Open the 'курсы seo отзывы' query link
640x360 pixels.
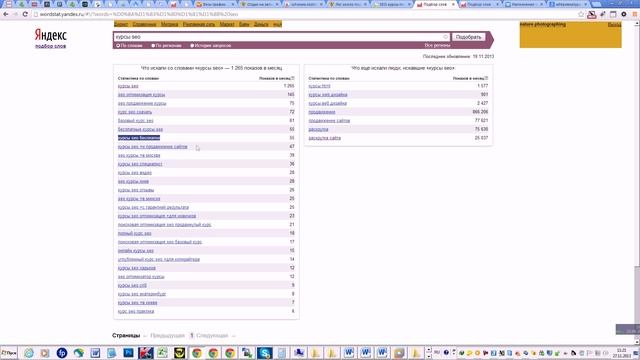pyautogui.click(x=136, y=190)
